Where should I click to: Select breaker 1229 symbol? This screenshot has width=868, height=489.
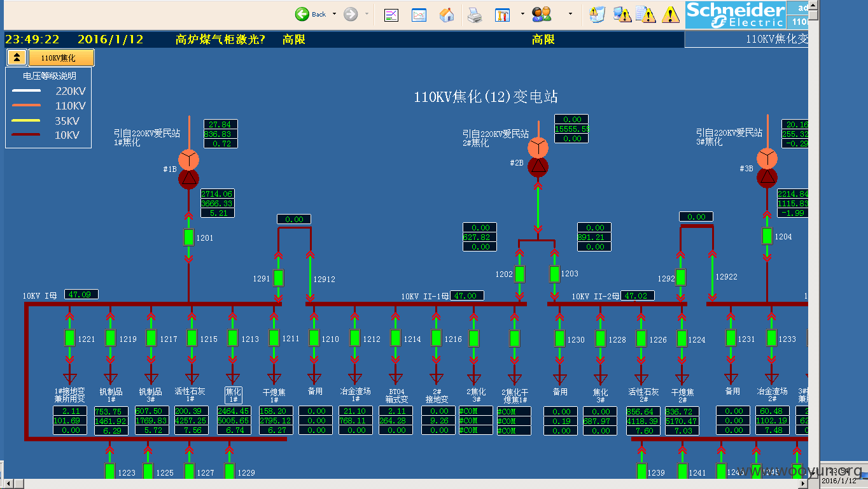pyautogui.click(x=230, y=471)
